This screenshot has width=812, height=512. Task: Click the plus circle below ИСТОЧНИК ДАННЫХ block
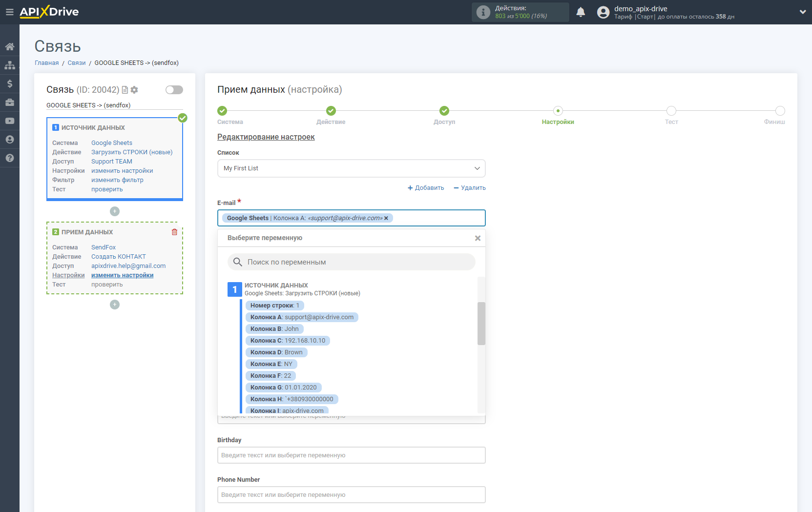click(115, 211)
